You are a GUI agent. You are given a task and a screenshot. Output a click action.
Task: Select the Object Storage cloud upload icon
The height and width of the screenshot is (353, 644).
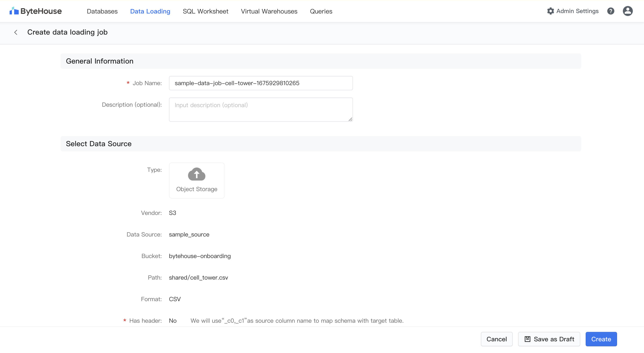point(197,174)
